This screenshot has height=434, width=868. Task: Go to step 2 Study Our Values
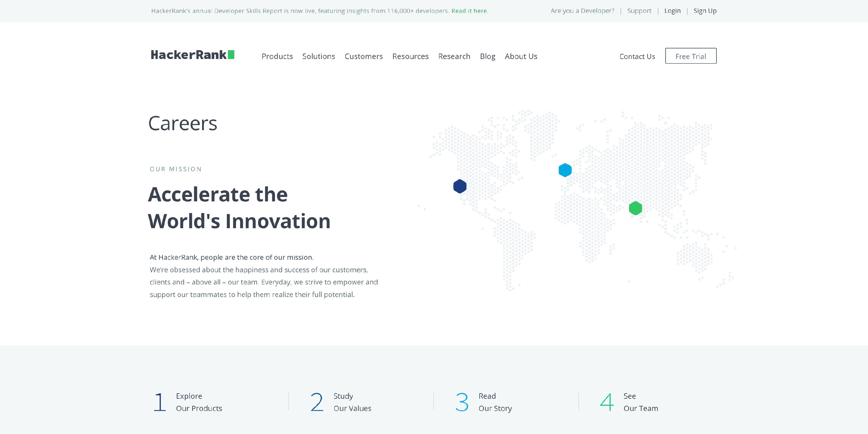click(341, 402)
